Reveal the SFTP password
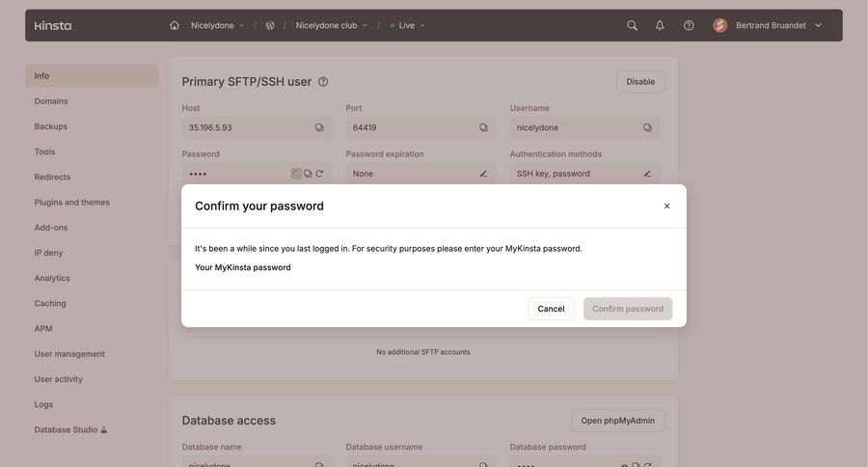This screenshot has height=467, width=868. (x=296, y=174)
